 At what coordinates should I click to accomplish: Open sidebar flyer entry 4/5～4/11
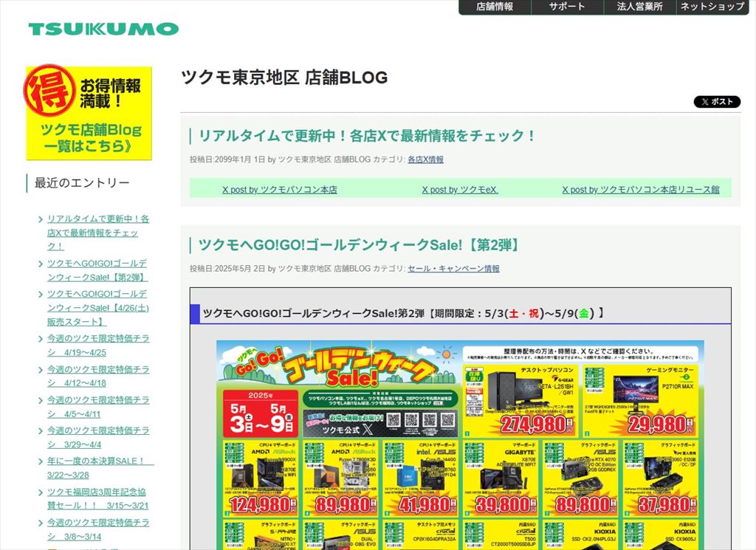click(x=98, y=407)
